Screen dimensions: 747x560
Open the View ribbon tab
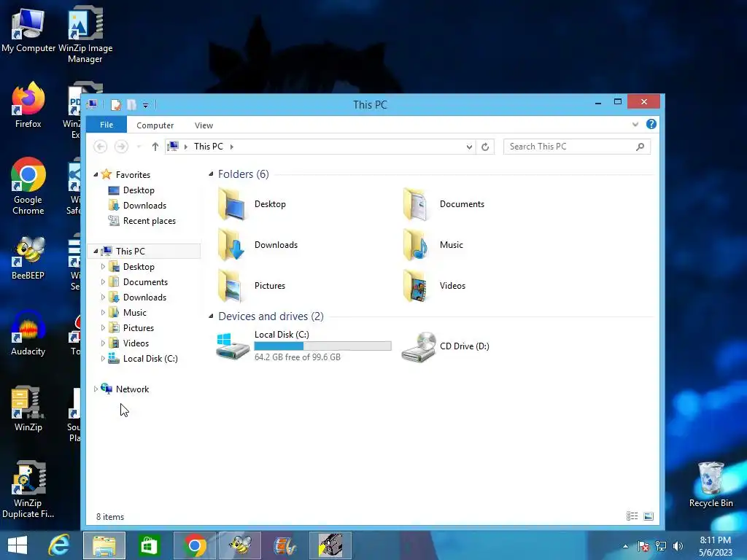pyautogui.click(x=204, y=125)
